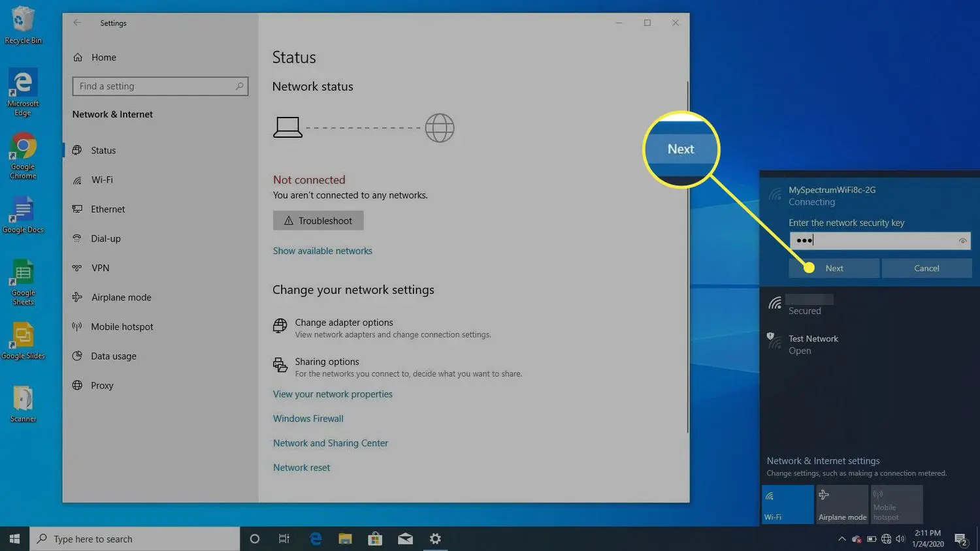Select the Secured Wi-Fi network entry
The height and width of the screenshot is (551, 980).
pyautogui.click(x=870, y=305)
